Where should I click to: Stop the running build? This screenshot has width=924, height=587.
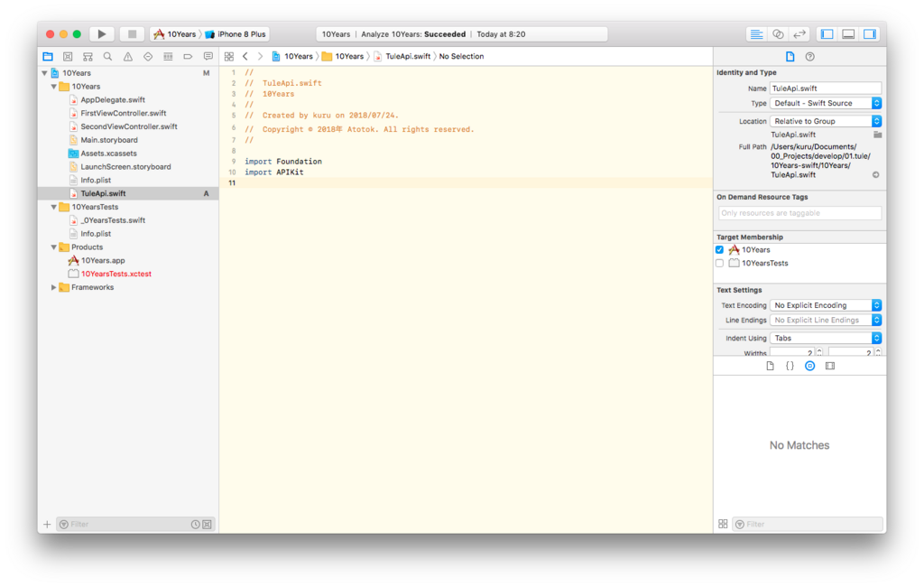click(132, 34)
